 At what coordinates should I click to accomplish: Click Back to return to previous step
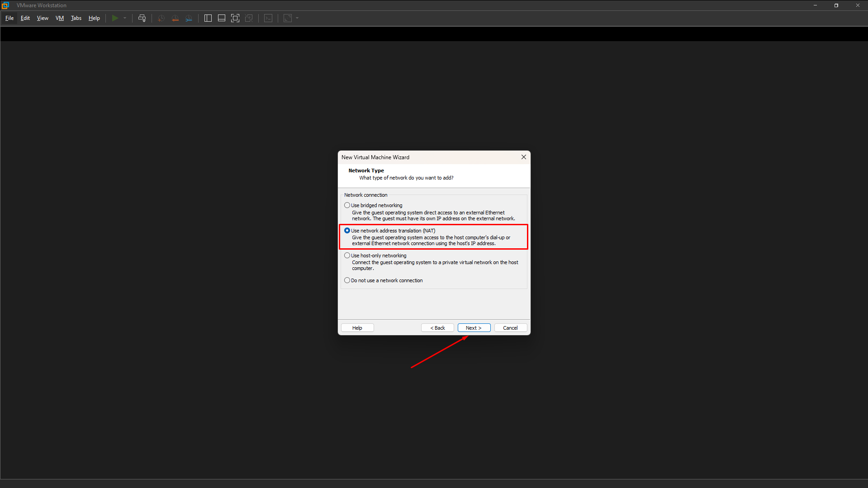coord(437,327)
